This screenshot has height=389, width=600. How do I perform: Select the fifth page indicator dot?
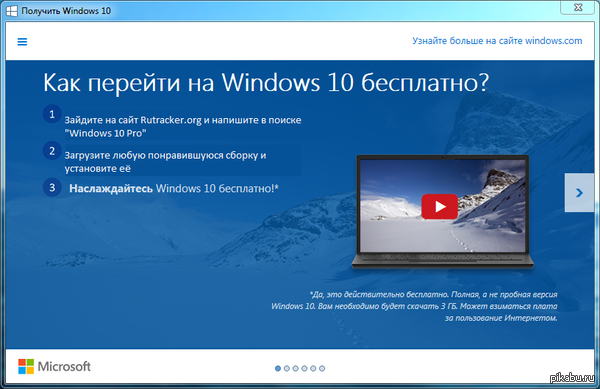click(x=313, y=368)
